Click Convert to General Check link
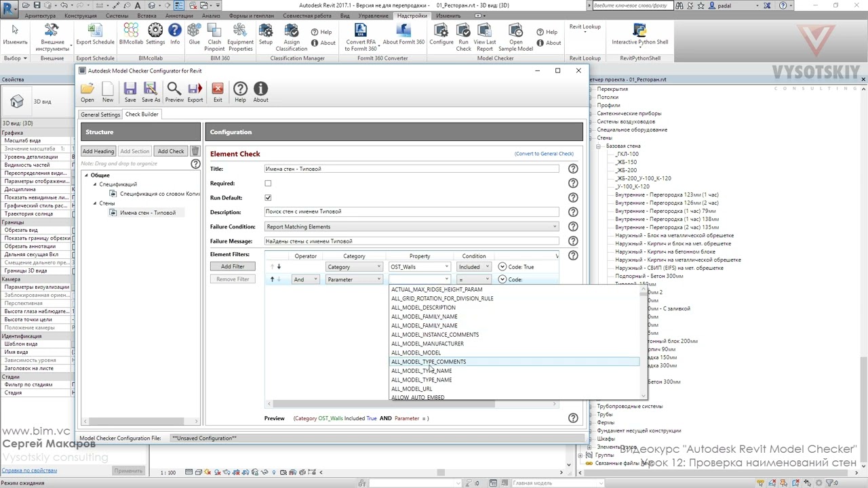The height and width of the screenshot is (488, 868). [544, 154]
